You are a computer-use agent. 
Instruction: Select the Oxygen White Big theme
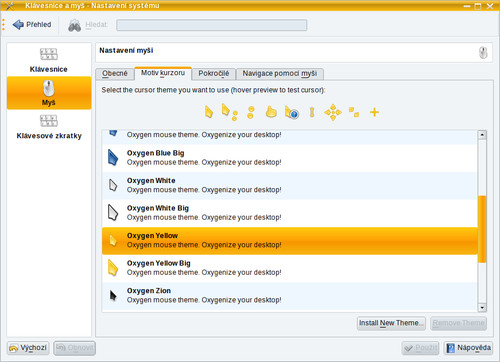click(290, 213)
